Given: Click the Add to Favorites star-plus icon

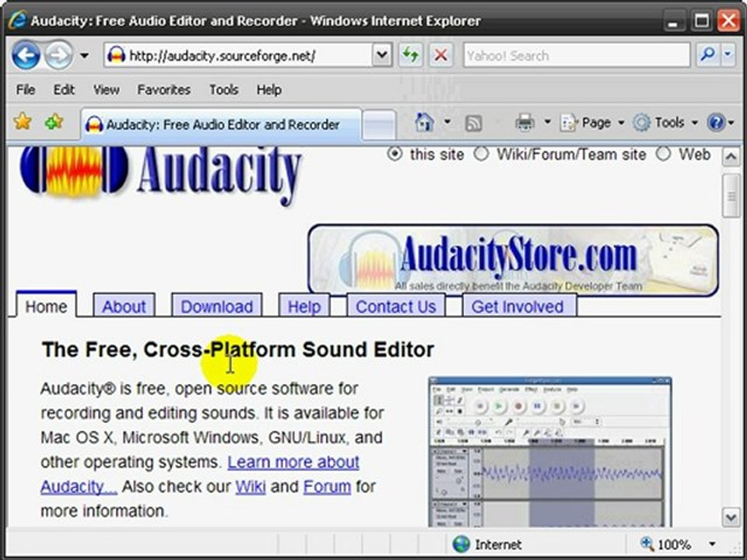Looking at the screenshot, I should tap(54, 122).
